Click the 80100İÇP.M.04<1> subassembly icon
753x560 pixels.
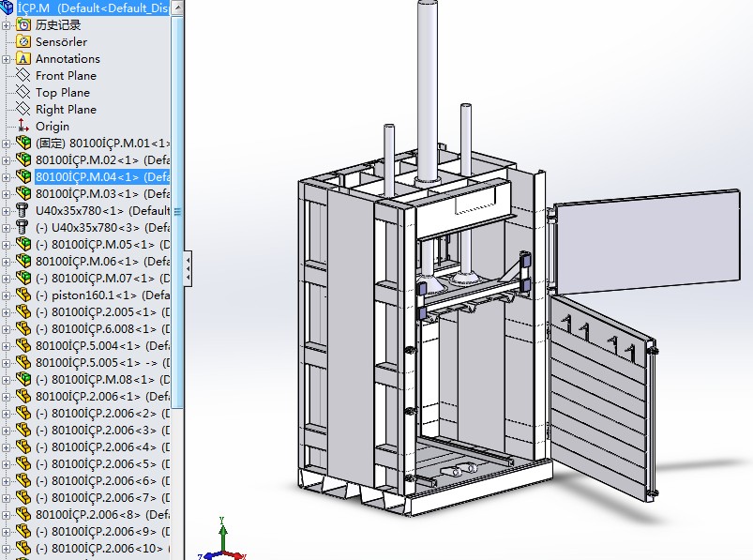pyautogui.click(x=23, y=176)
